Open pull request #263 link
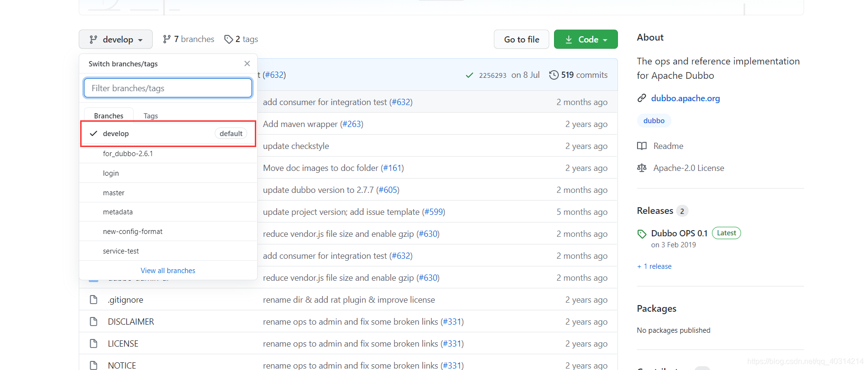Image resolution: width=868 pixels, height=370 pixels. pos(352,124)
